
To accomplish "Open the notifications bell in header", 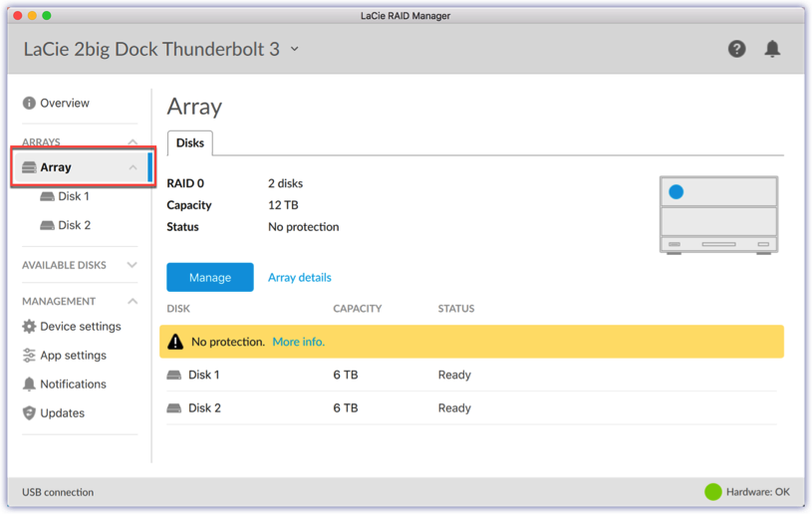I will 772,49.
